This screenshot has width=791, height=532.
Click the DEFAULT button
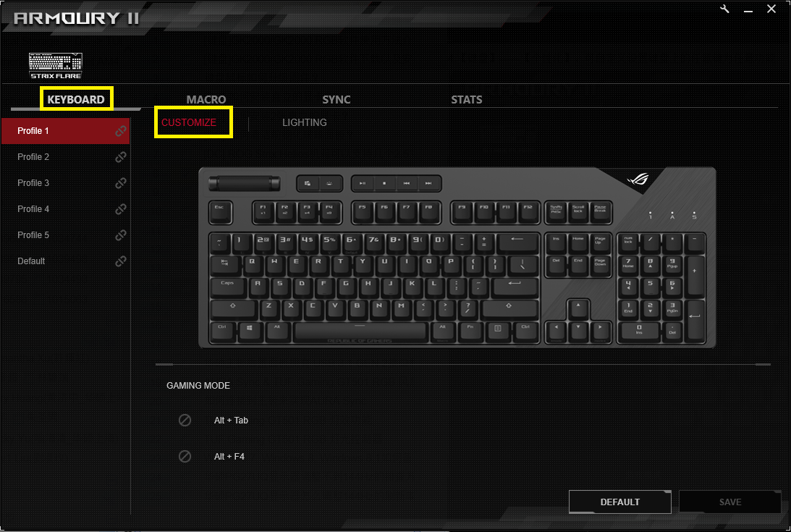coord(620,502)
